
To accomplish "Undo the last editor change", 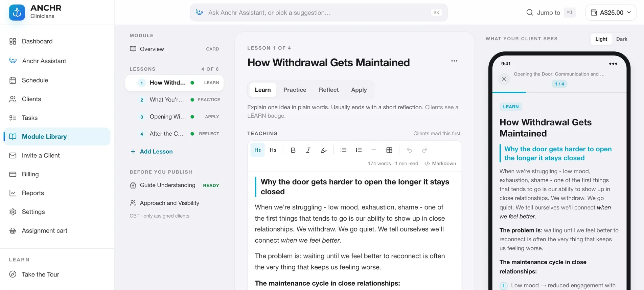I will (x=409, y=150).
